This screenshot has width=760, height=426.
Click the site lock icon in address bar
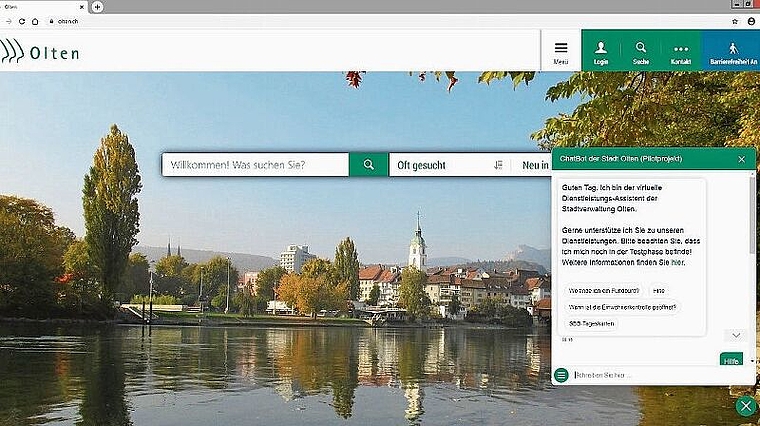51,21
